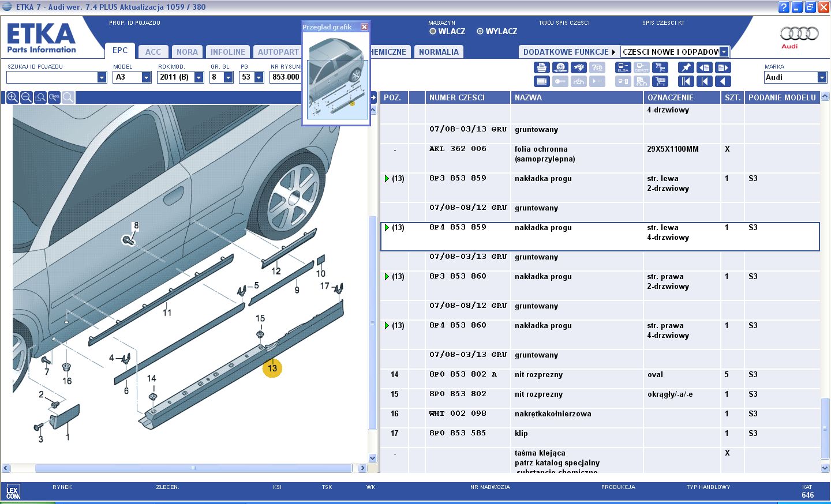
Task: Open the ROK MOD. 2011 (B) dropdown
Action: click(199, 77)
